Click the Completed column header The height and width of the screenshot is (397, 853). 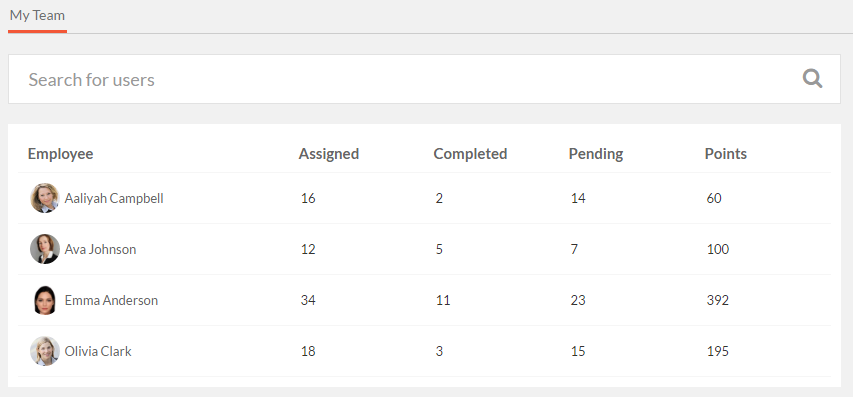(x=470, y=154)
